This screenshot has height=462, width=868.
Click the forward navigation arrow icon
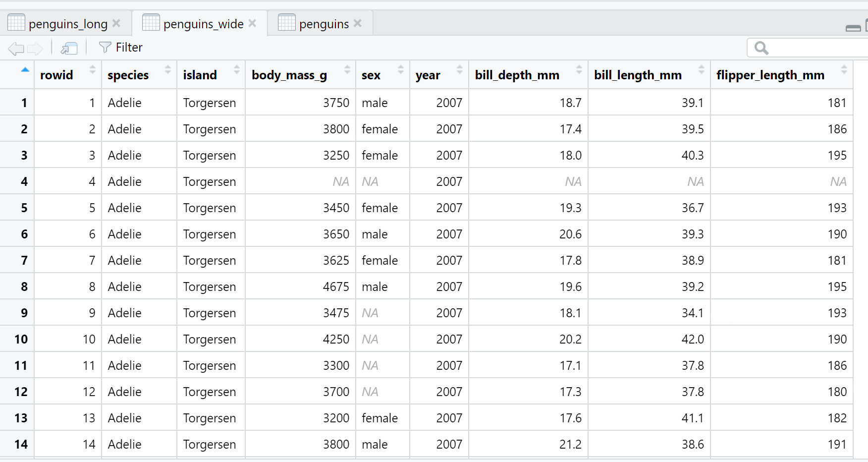tap(35, 48)
